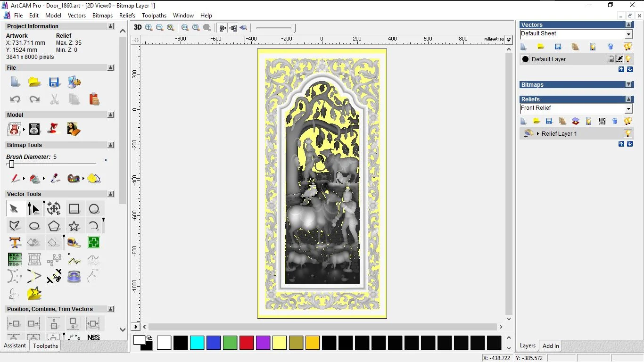Screen dimensions: 644x362
Task: Select the Measure tool in Vector Tools
Action: coord(74,242)
